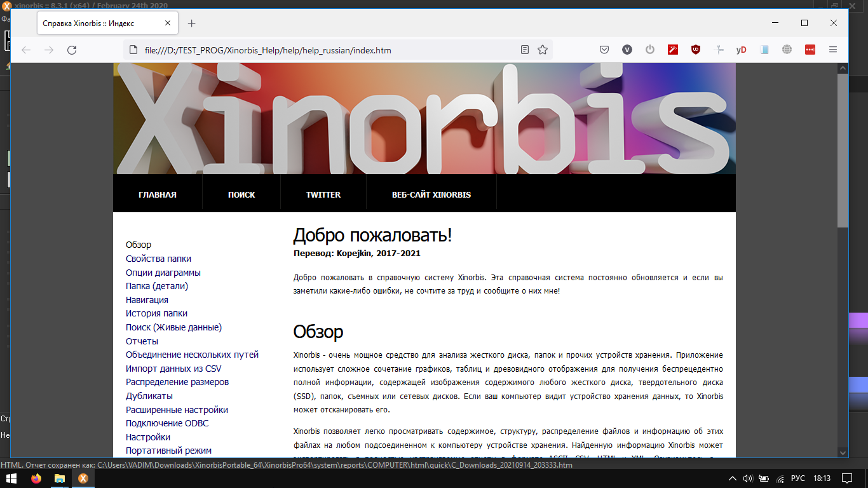Open the Опции диаграммы link
Screen dimensions: 868x488
(163, 273)
